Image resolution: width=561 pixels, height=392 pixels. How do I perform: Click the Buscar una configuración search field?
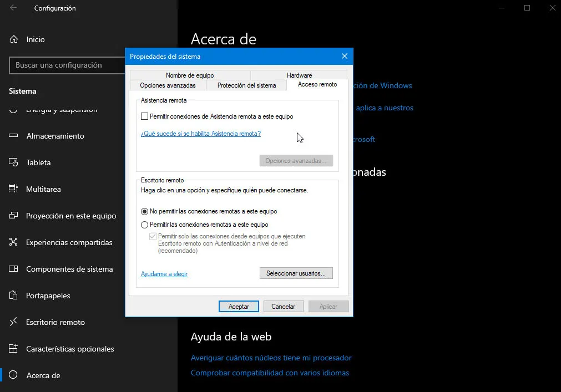click(x=67, y=65)
